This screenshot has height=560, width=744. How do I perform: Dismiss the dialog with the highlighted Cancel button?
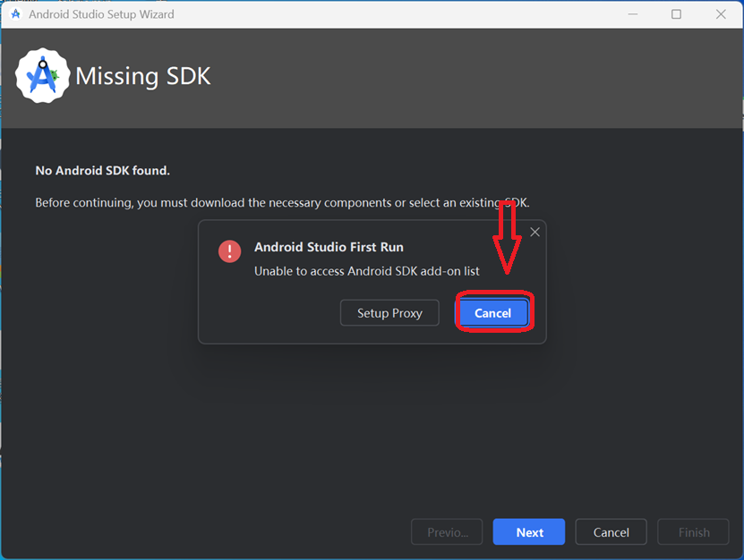(x=492, y=313)
